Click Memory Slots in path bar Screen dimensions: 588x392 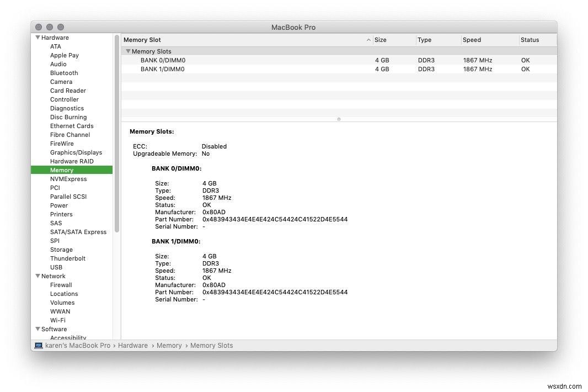point(211,346)
